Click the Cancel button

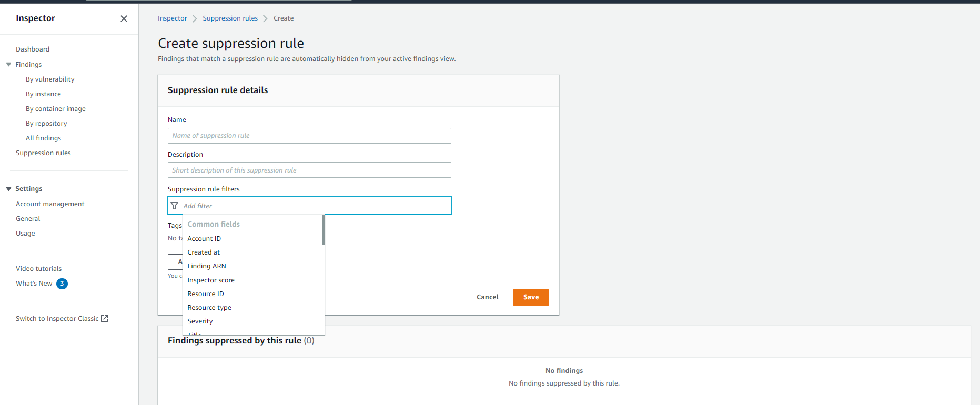pos(487,297)
